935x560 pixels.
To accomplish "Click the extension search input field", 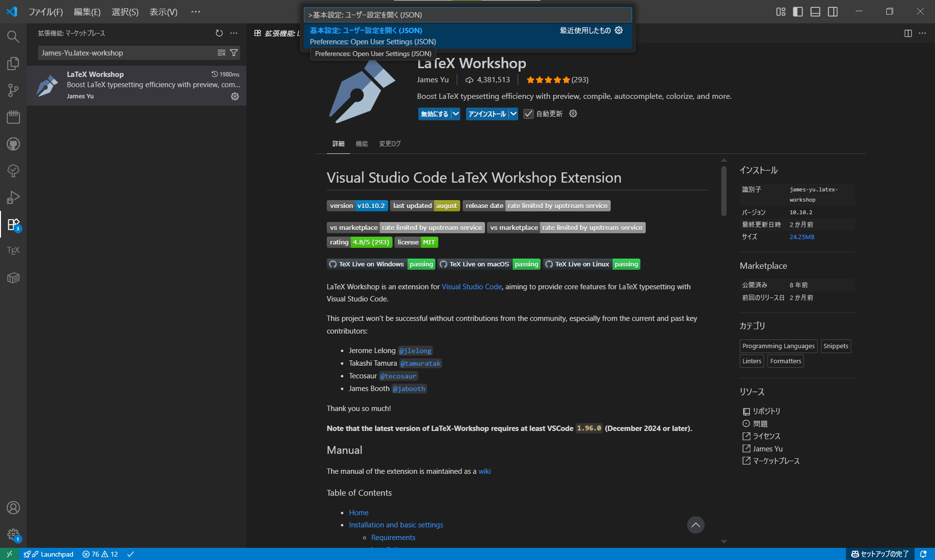I will tap(127, 53).
